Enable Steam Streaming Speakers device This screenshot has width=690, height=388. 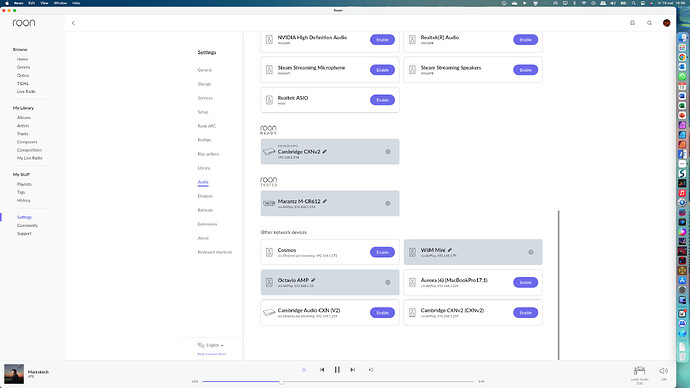[525, 70]
